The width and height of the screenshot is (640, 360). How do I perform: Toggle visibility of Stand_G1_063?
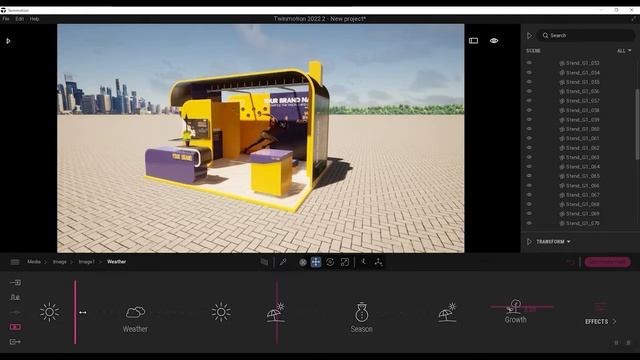[x=529, y=157]
